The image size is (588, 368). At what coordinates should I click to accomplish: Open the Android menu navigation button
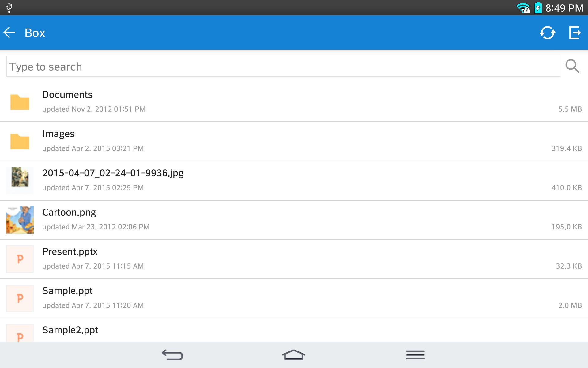click(x=415, y=355)
